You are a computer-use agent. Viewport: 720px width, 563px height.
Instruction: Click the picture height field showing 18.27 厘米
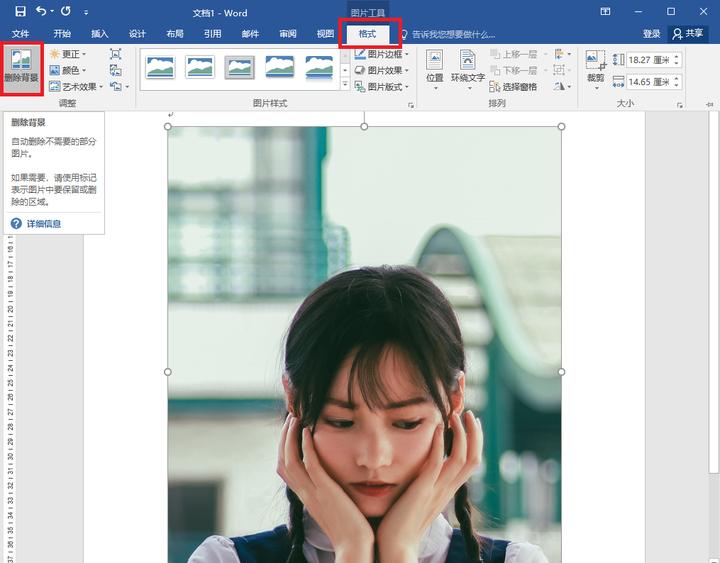tap(648, 60)
